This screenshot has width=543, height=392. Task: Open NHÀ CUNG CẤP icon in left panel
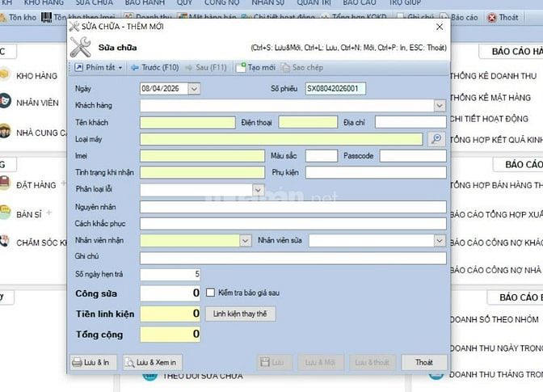tap(5, 131)
